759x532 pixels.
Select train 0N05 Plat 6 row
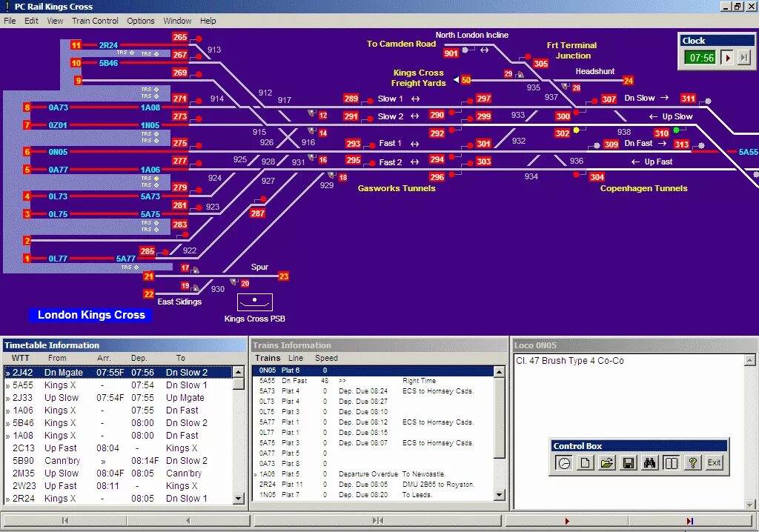373,370
